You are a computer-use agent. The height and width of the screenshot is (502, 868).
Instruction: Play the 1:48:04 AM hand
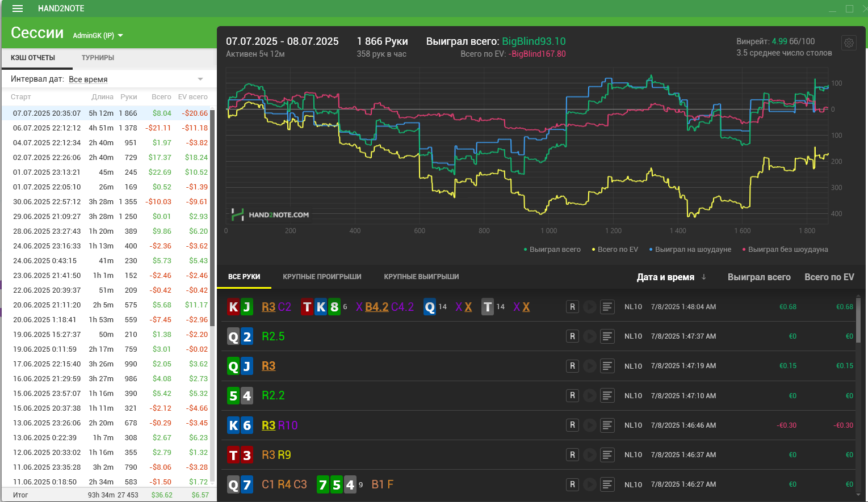click(x=590, y=307)
